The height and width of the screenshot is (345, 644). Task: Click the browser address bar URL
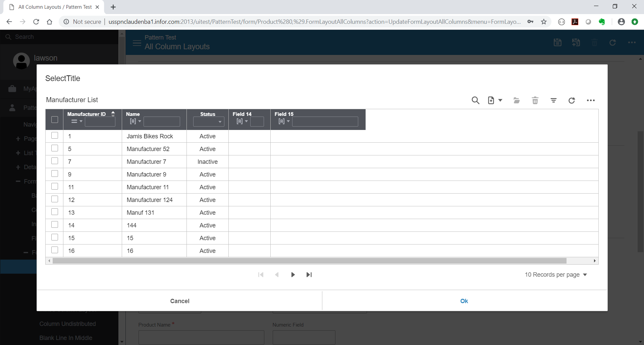point(314,22)
